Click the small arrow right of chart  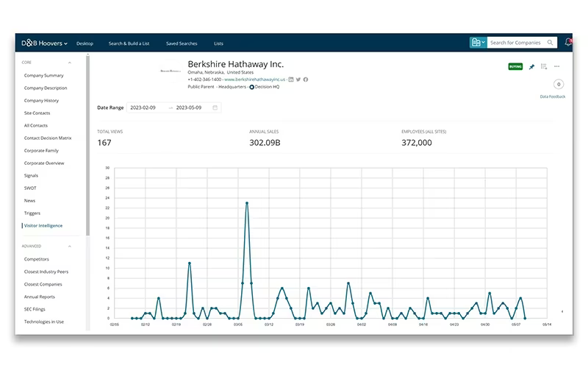click(x=562, y=311)
